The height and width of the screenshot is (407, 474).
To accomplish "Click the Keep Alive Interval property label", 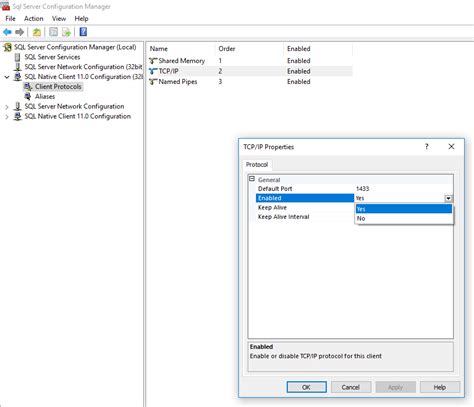I will (x=283, y=217).
